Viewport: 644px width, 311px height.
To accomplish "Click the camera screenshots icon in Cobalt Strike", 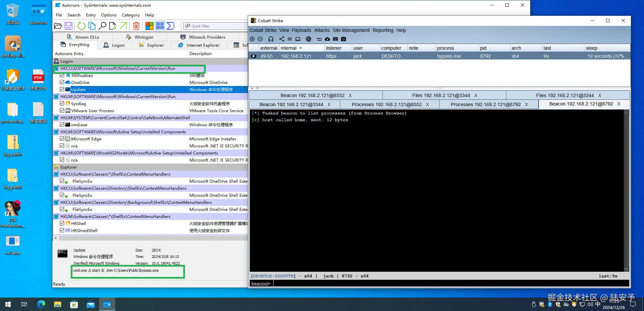I will point(343,39).
